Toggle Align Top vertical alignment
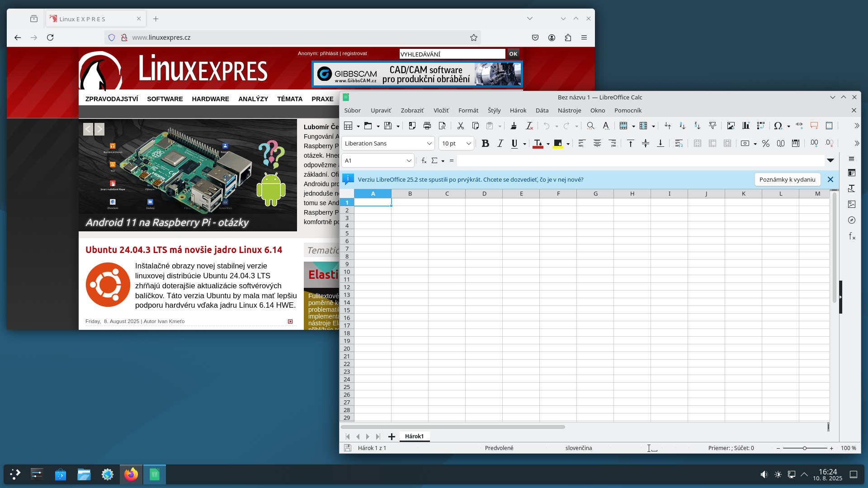The image size is (868, 488). click(x=631, y=144)
